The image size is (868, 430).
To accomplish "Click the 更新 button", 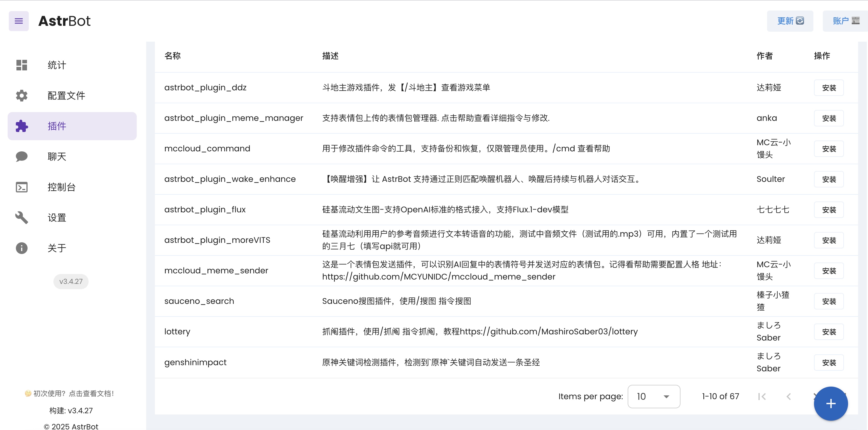I will tap(790, 21).
